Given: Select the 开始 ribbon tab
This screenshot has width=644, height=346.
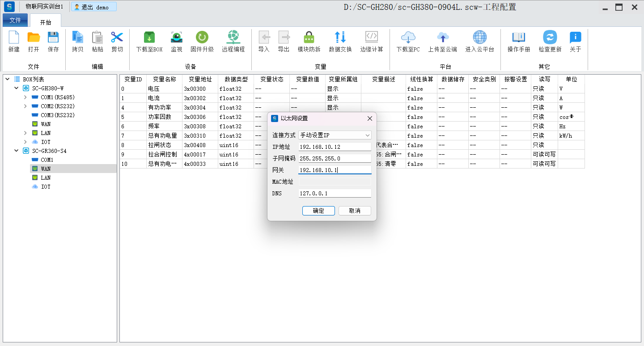Looking at the screenshot, I should tap(46, 22).
